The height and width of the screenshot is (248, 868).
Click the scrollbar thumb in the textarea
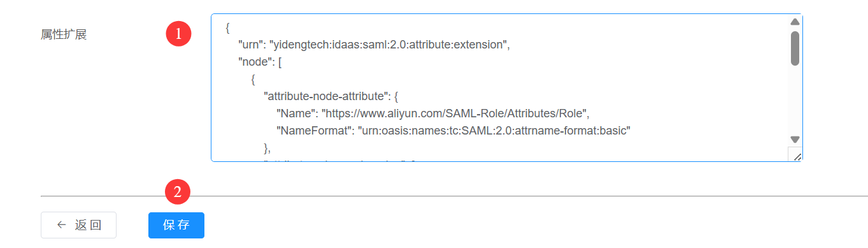point(795,48)
